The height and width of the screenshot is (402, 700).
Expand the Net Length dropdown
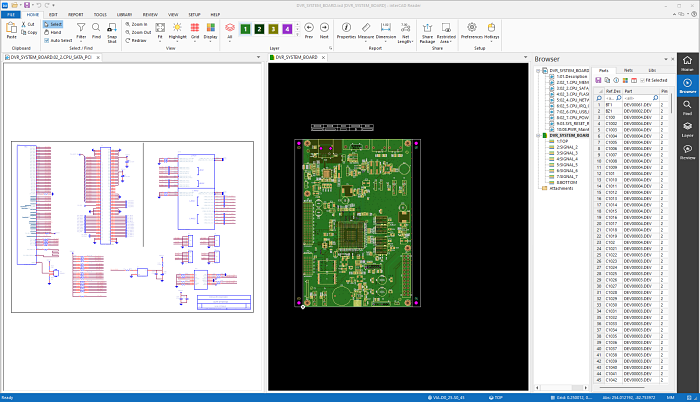click(x=405, y=33)
